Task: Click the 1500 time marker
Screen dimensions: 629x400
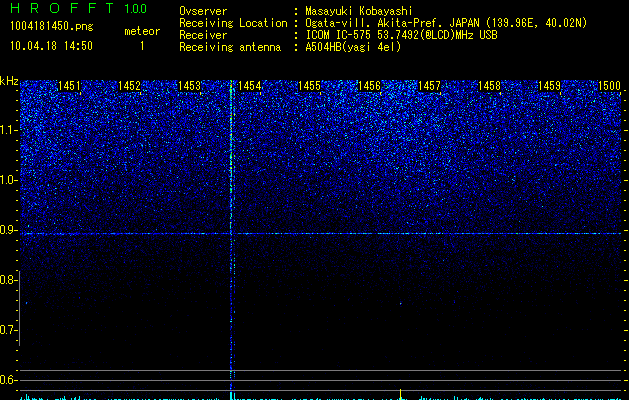Action: (609, 86)
